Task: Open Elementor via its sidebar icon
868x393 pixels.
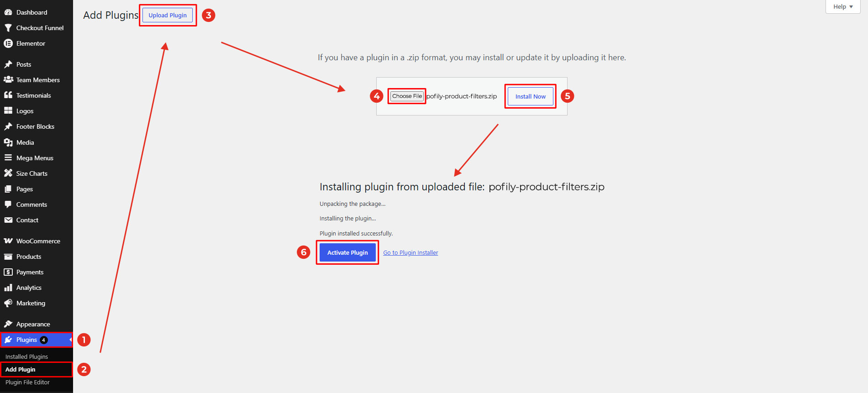Action: [x=8, y=43]
